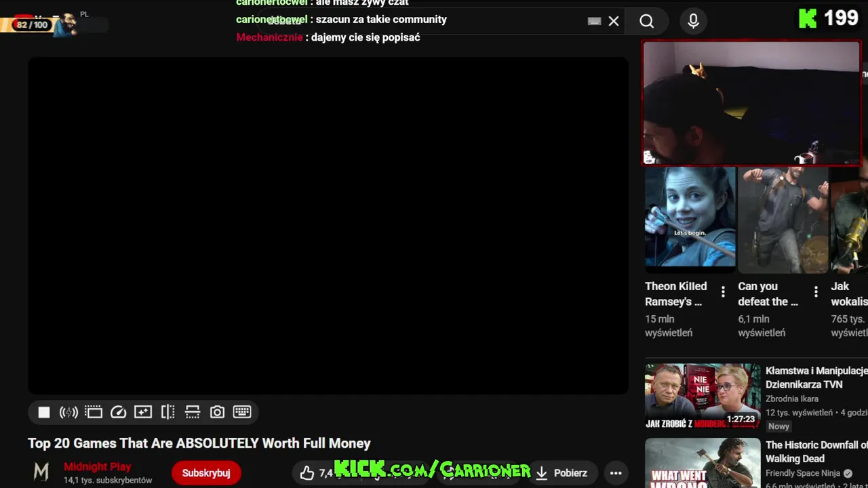The image size is (868, 488).
Task: Open the Midnight Play channel name link
Action: [98, 467]
